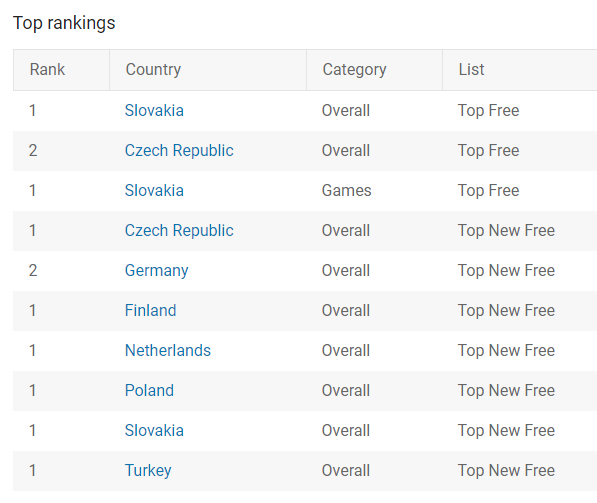Open the Turkey country link

148,471
